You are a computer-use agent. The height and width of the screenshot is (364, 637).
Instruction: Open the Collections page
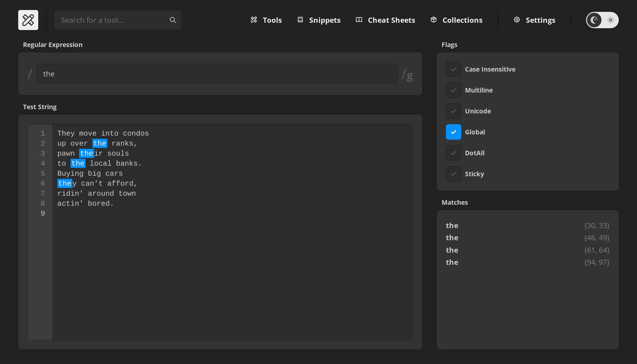point(456,20)
